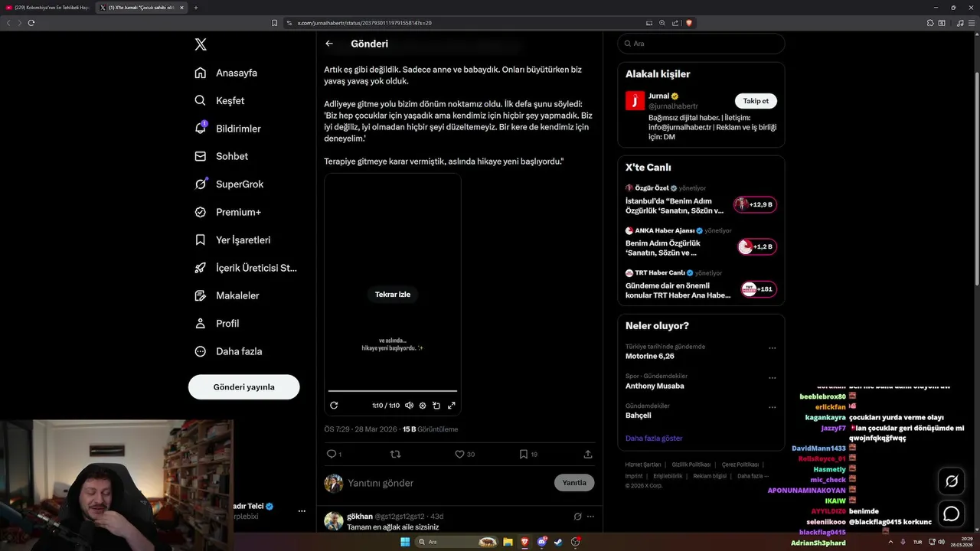Open options for Bahçeli trend
980x551 pixels.
pyautogui.click(x=772, y=408)
